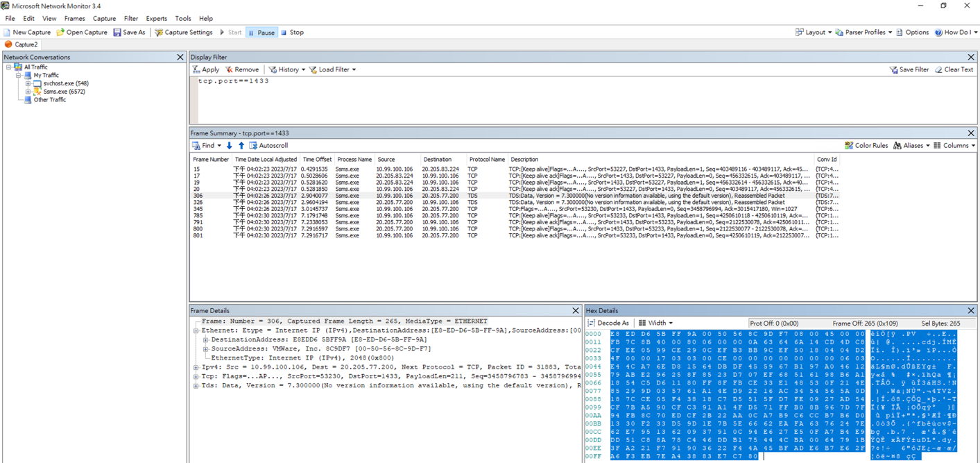The width and height of the screenshot is (980, 463).
Task: Open the Experts menu
Action: [x=156, y=19]
